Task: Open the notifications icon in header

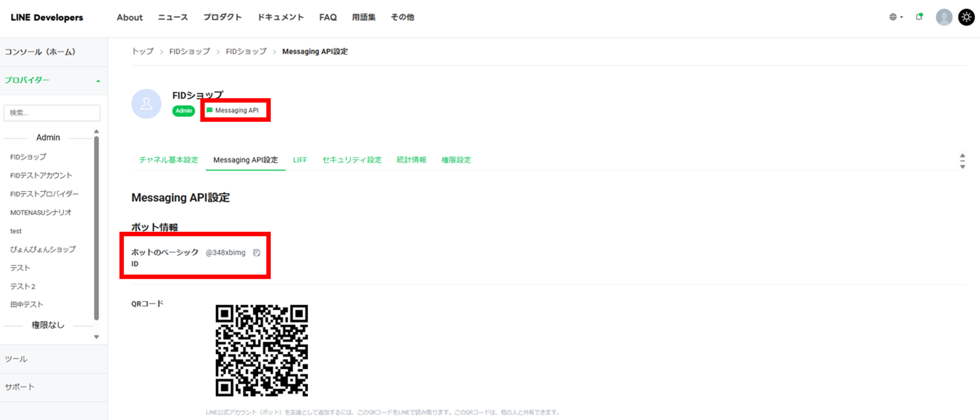Action: [x=919, y=17]
